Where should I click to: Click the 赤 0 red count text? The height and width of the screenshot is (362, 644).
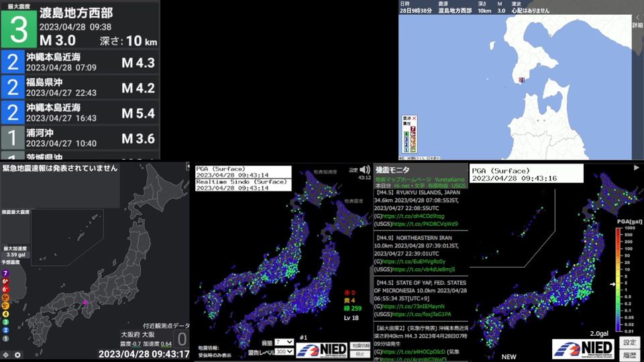click(x=350, y=293)
